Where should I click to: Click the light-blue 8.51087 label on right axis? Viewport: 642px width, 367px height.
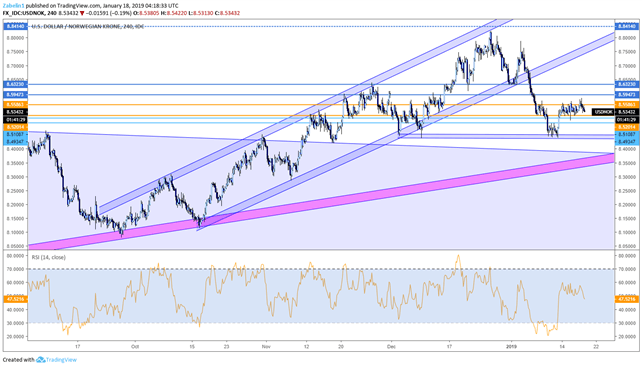tap(626, 134)
